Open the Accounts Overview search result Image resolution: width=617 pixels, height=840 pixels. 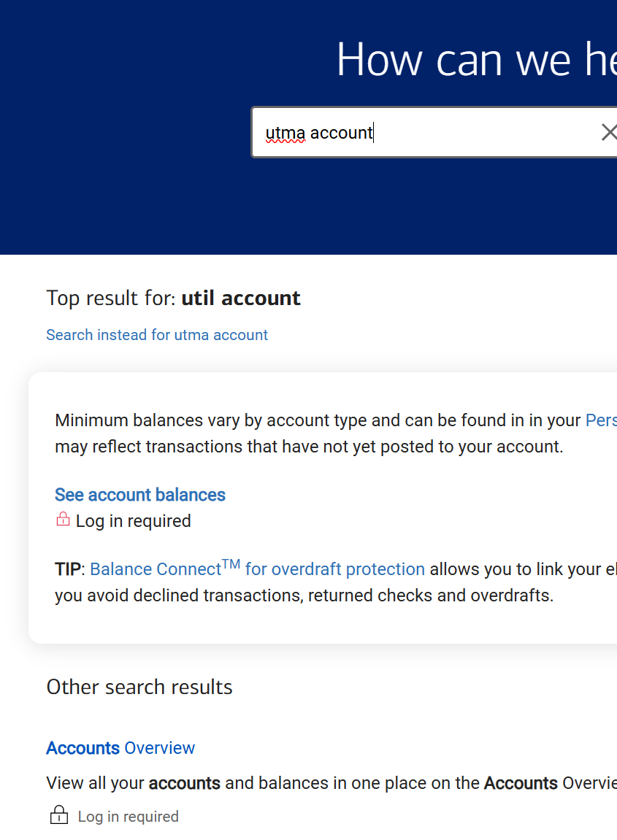point(120,748)
